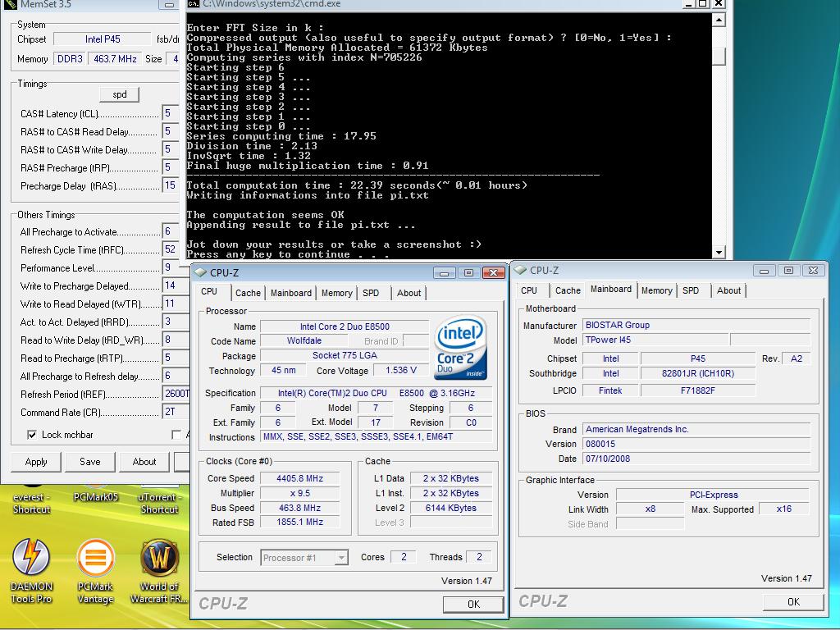This screenshot has height=630, width=840.
Task: Switch to Memory tab in left CPU-Z
Action: click(336, 293)
